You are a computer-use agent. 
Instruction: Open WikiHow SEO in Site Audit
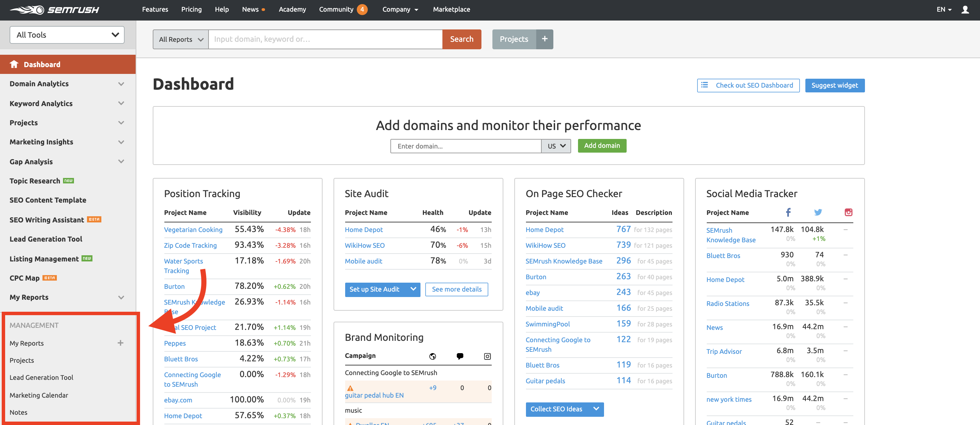pos(364,245)
